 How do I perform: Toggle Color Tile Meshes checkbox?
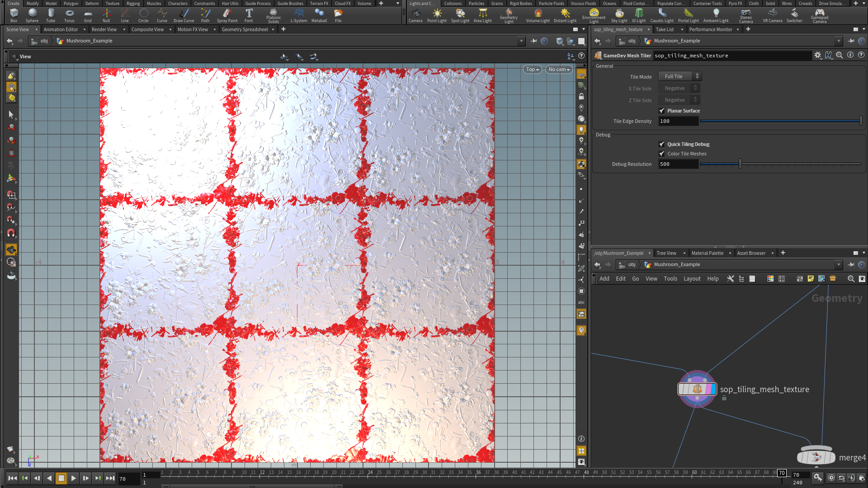[x=662, y=154]
